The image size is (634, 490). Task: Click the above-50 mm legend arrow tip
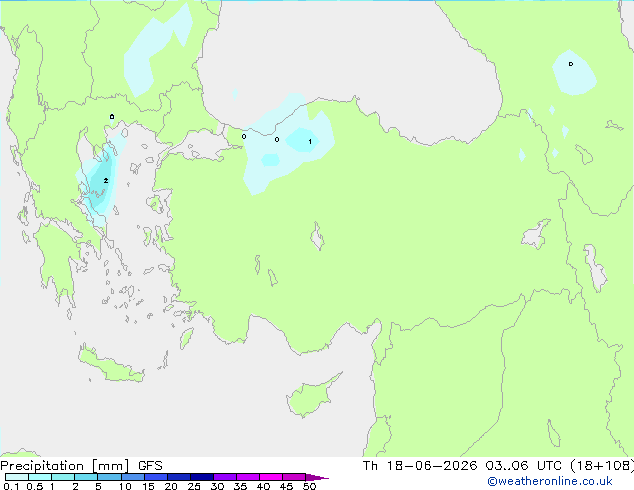[317, 477]
